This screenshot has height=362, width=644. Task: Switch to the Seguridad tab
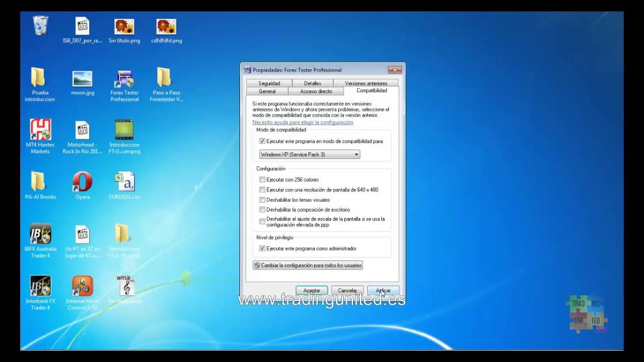pyautogui.click(x=269, y=83)
